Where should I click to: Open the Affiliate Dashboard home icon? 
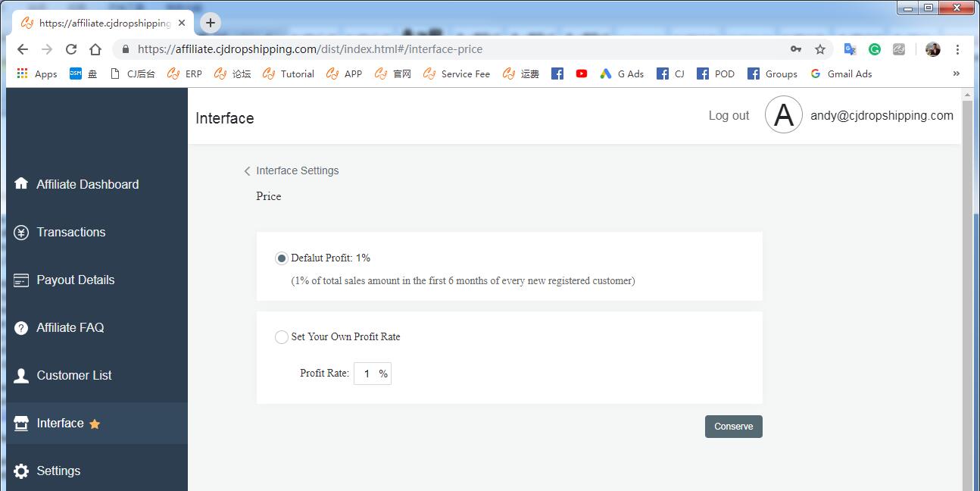point(21,184)
